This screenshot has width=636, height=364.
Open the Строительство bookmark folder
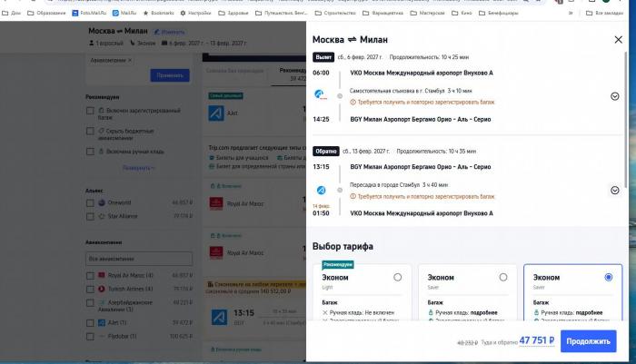tap(335, 13)
